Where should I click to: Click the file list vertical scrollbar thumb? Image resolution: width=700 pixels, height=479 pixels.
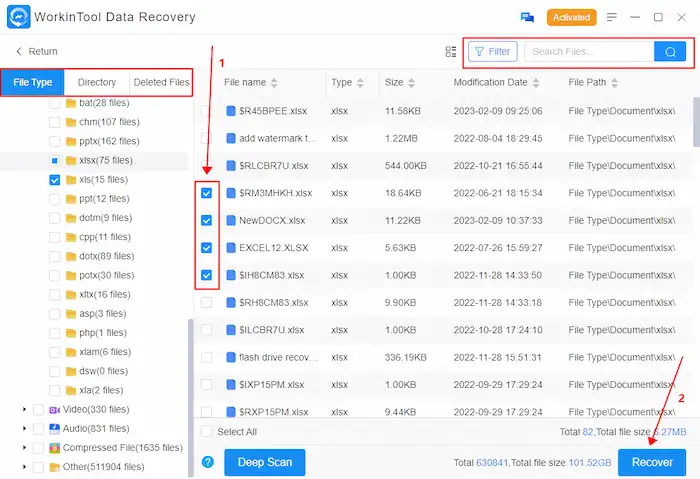tap(696, 122)
